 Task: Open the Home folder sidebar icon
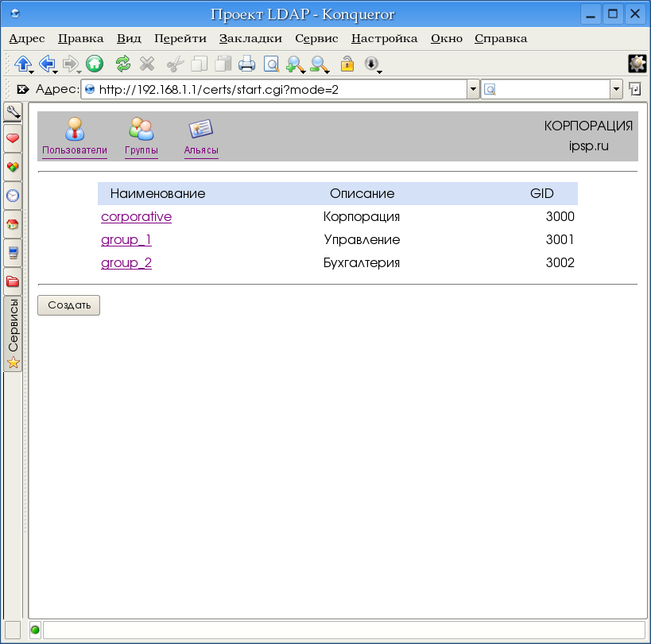[13, 224]
